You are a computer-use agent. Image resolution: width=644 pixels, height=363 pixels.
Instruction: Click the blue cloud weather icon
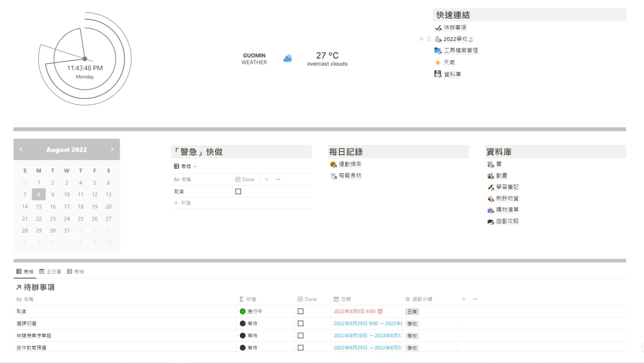pos(288,58)
